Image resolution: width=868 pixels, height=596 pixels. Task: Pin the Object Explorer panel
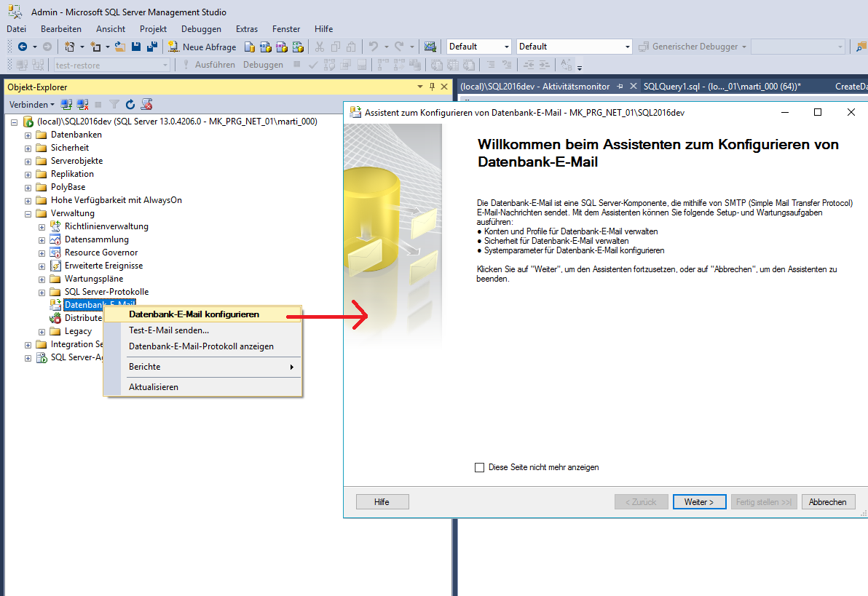coord(433,87)
